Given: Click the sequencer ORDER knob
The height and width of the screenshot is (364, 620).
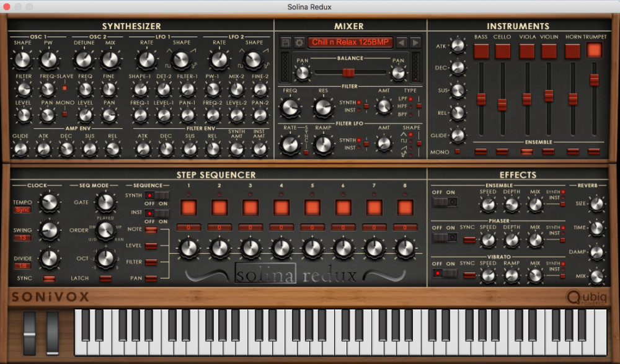Looking at the screenshot, I should [105, 231].
